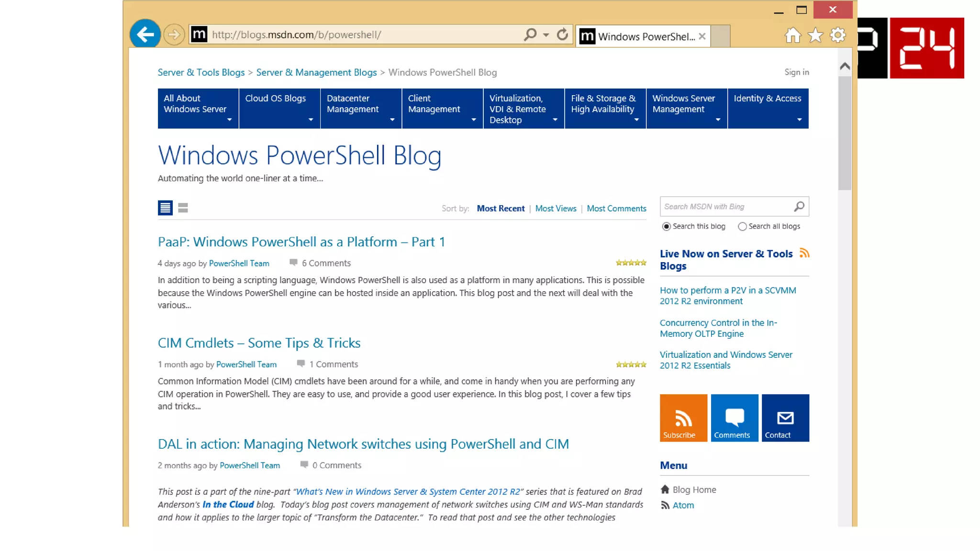The image size is (980, 551).
Task: Click the vertical page scrollbar thumb
Action: pos(845,134)
